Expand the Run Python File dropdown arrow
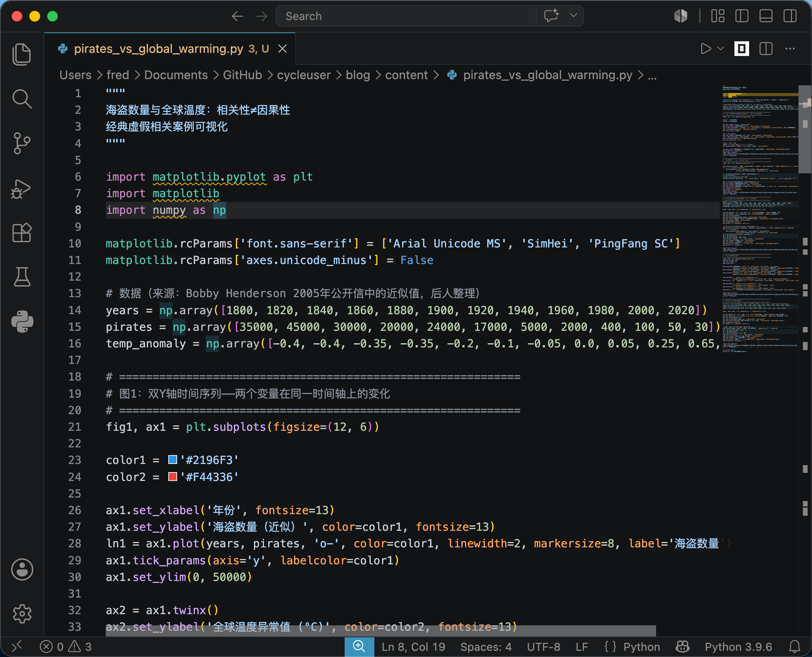The width and height of the screenshot is (812, 657). point(721,49)
